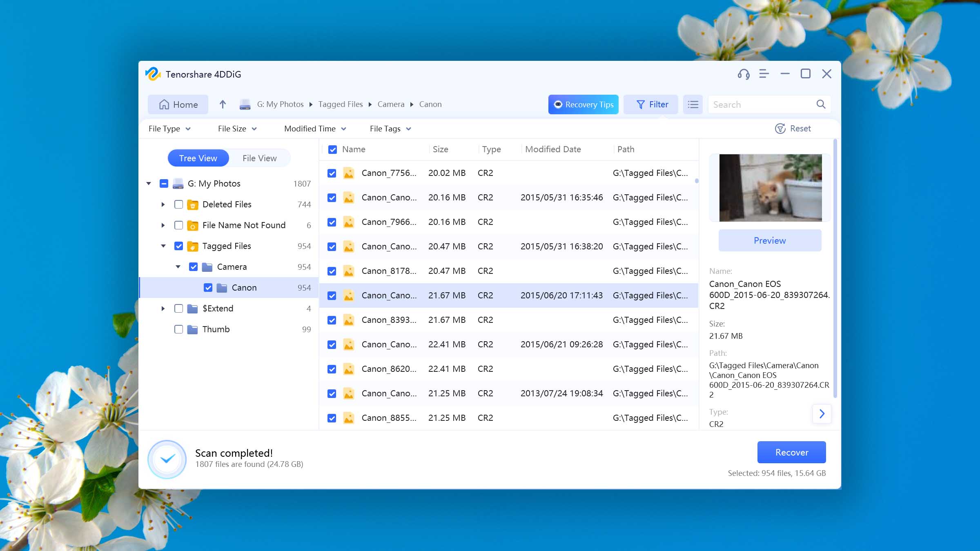Click the kitten preview thumbnail
The width and height of the screenshot is (980, 551).
point(770,188)
